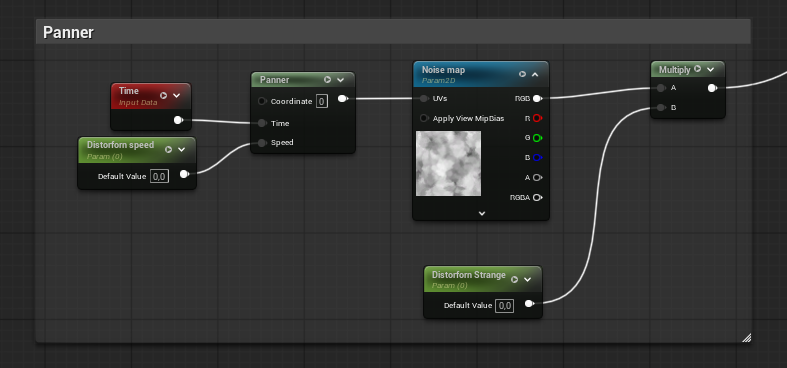Click the comment box resize grip corner
The height and width of the screenshot is (368, 787).
point(746,338)
